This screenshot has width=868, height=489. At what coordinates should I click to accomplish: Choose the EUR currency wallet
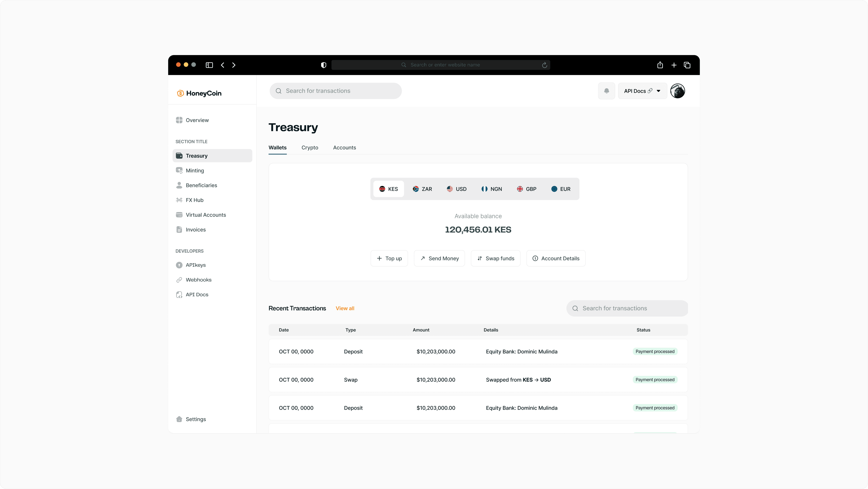click(x=561, y=189)
